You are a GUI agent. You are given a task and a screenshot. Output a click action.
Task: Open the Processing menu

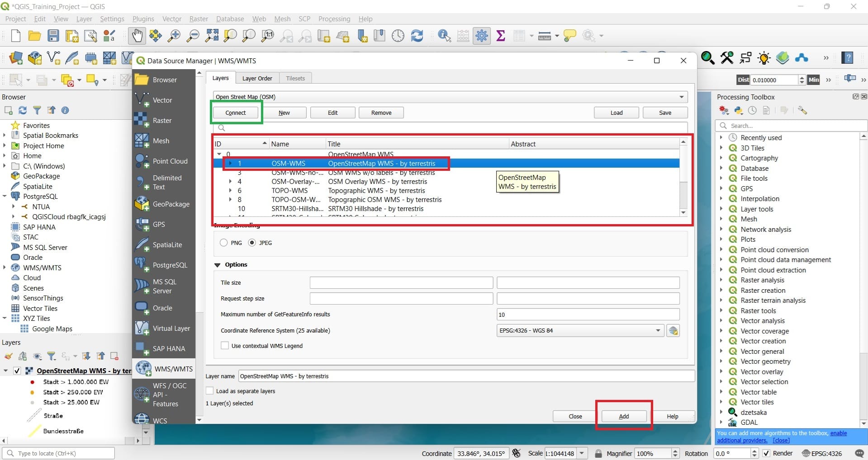334,19
